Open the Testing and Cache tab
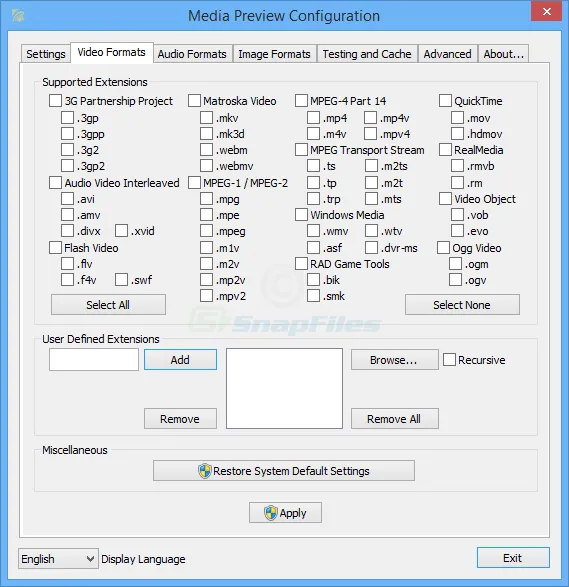Viewport: 569px width, 587px height. 367,54
